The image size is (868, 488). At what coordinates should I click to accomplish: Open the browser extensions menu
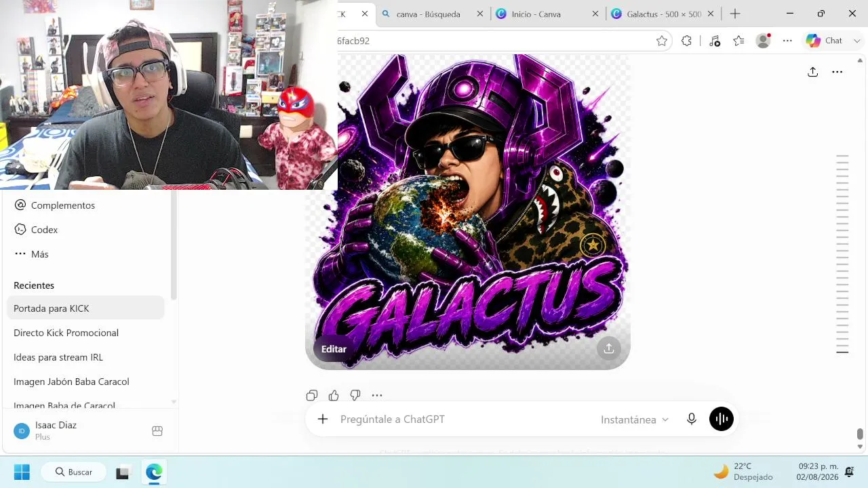pos(686,41)
